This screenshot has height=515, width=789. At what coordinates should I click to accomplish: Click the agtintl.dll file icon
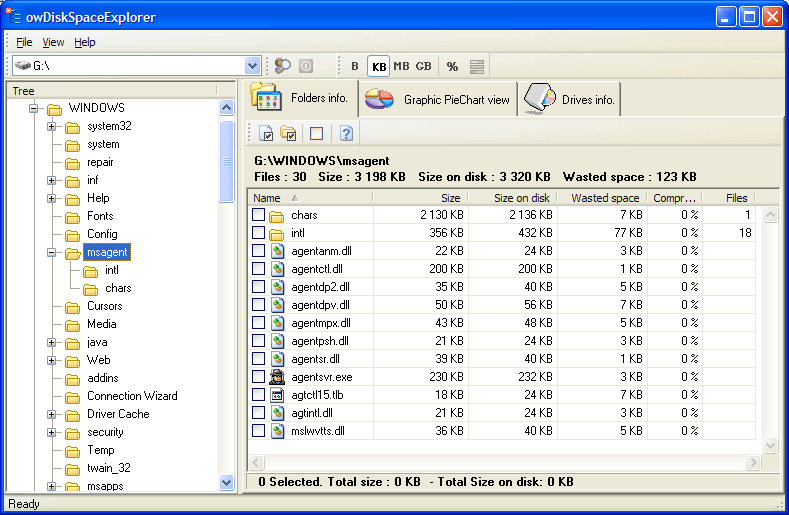[277, 413]
